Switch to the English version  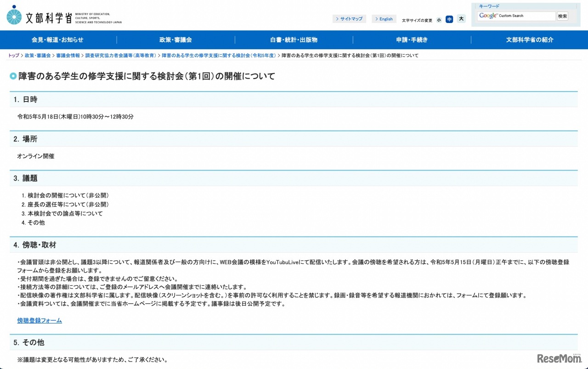(384, 19)
